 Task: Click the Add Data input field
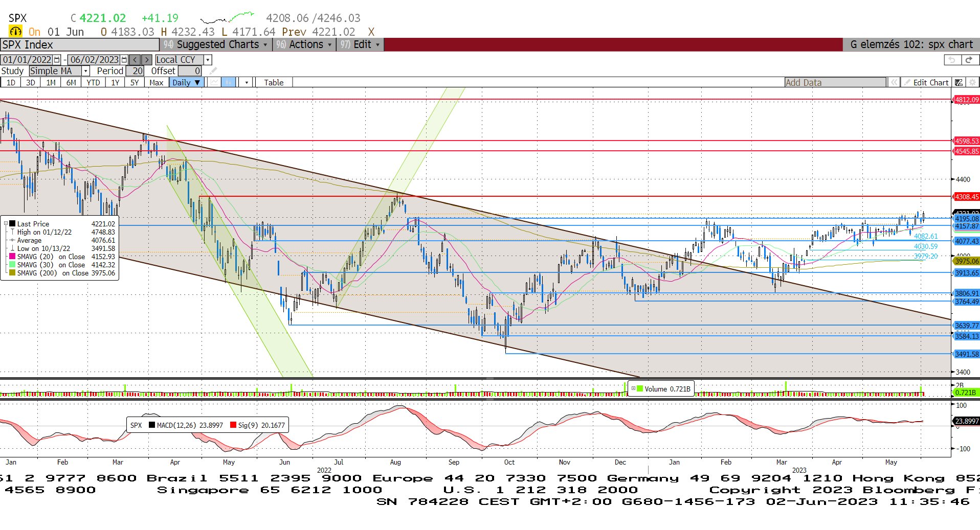pos(835,82)
